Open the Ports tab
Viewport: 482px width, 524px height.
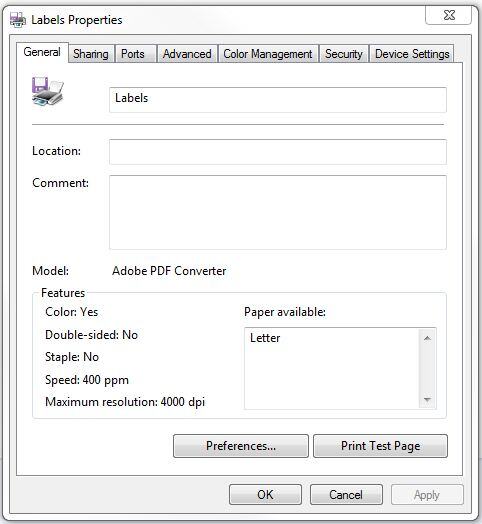point(133,54)
